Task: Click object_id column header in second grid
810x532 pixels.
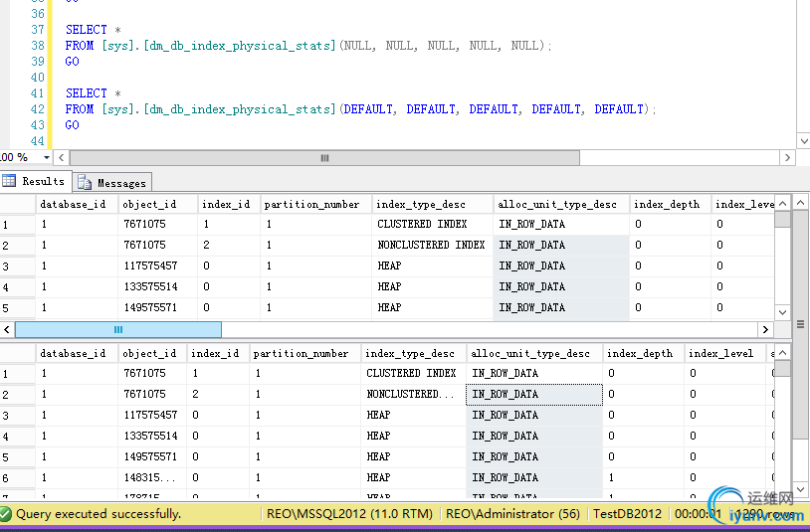Action: point(152,353)
